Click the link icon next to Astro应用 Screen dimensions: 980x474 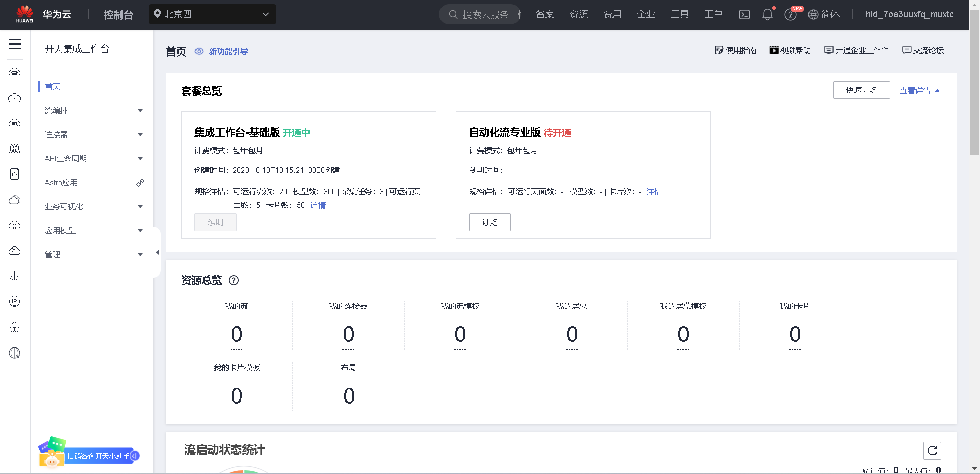coord(140,183)
